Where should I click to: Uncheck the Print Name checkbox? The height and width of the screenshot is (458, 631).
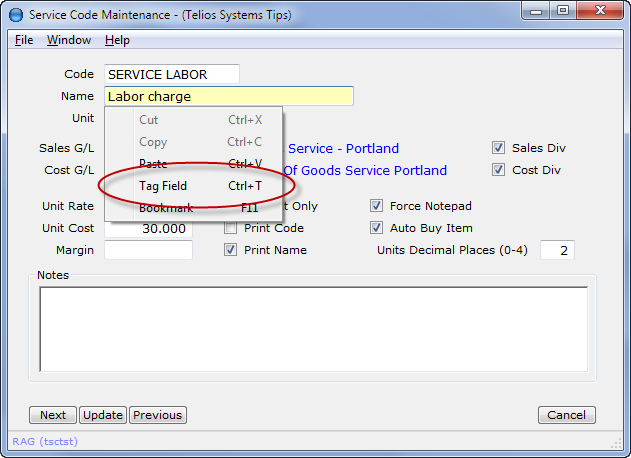pos(231,250)
